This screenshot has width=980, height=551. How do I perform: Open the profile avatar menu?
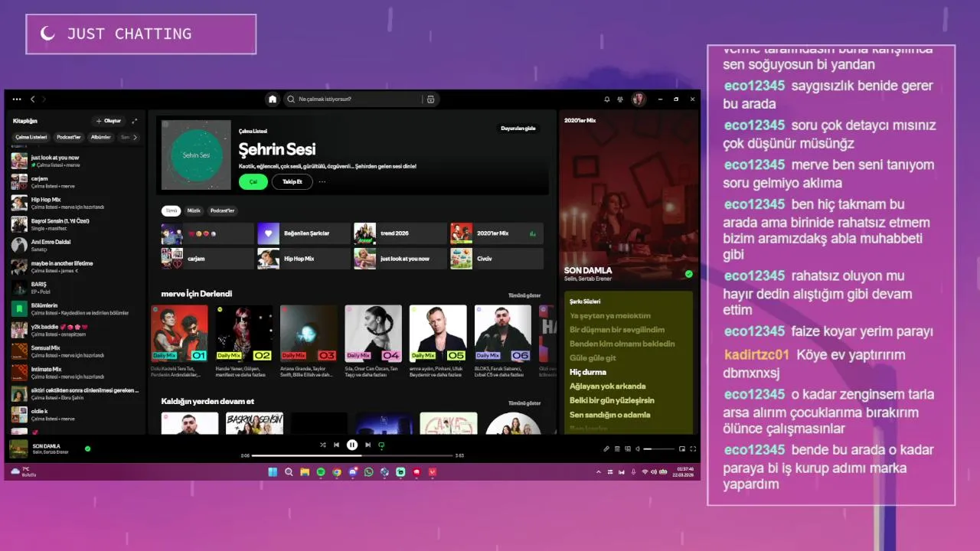[x=638, y=99]
